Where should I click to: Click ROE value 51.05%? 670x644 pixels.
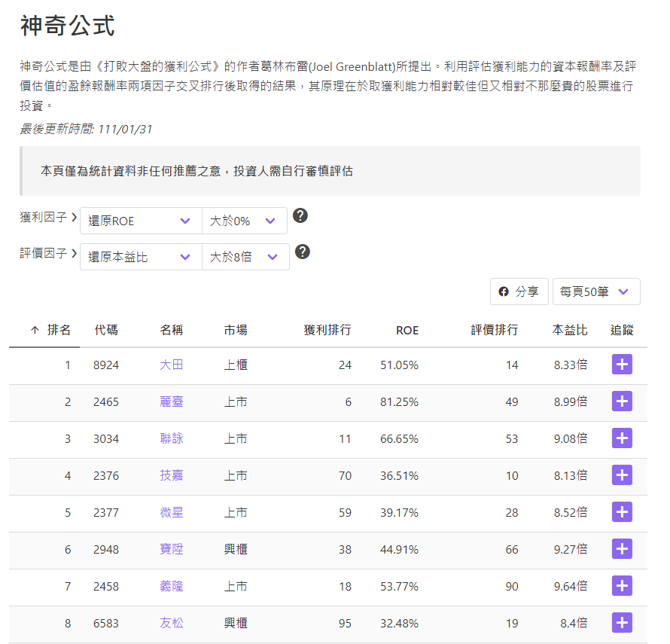coord(399,365)
